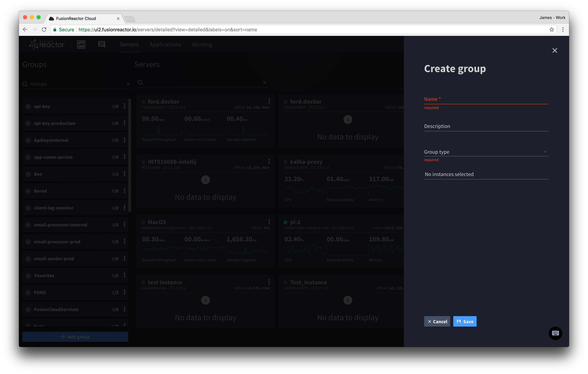Close the Create group panel
The image size is (588, 374).
pyautogui.click(x=554, y=51)
